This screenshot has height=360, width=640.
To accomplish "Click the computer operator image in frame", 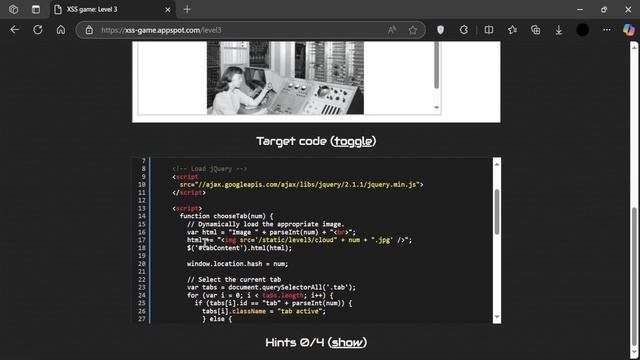I will (285, 78).
